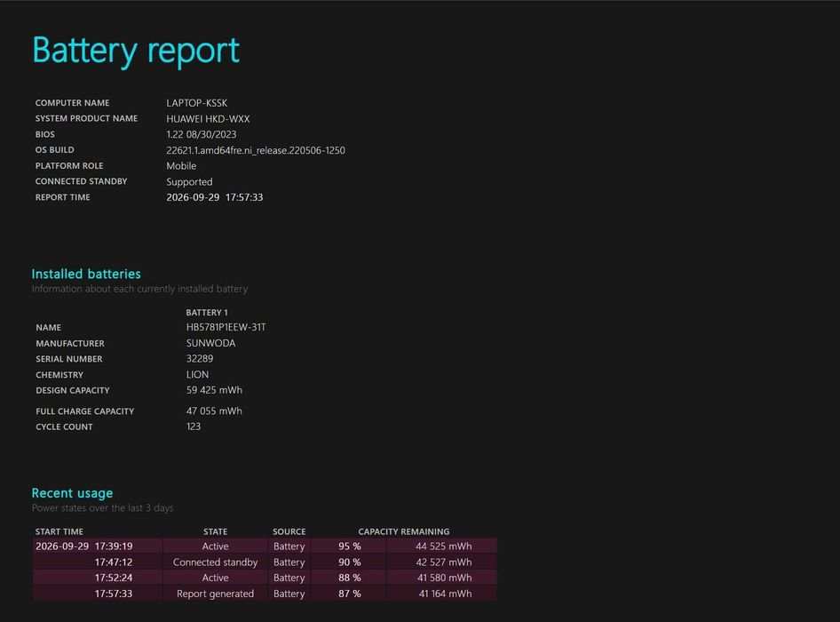Viewport: 840px width, 622px height.
Task: Select the BIOS value "1.22 08/30/2023"
Action: tap(201, 134)
